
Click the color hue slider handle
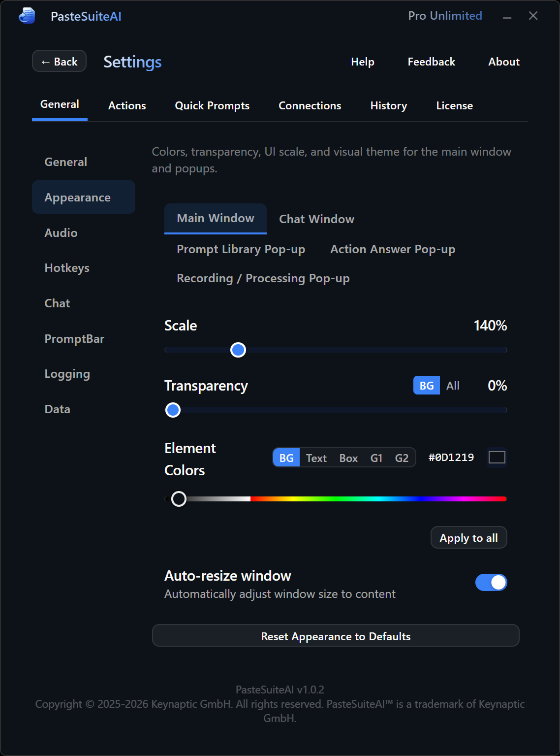click(x=179, y=499)
